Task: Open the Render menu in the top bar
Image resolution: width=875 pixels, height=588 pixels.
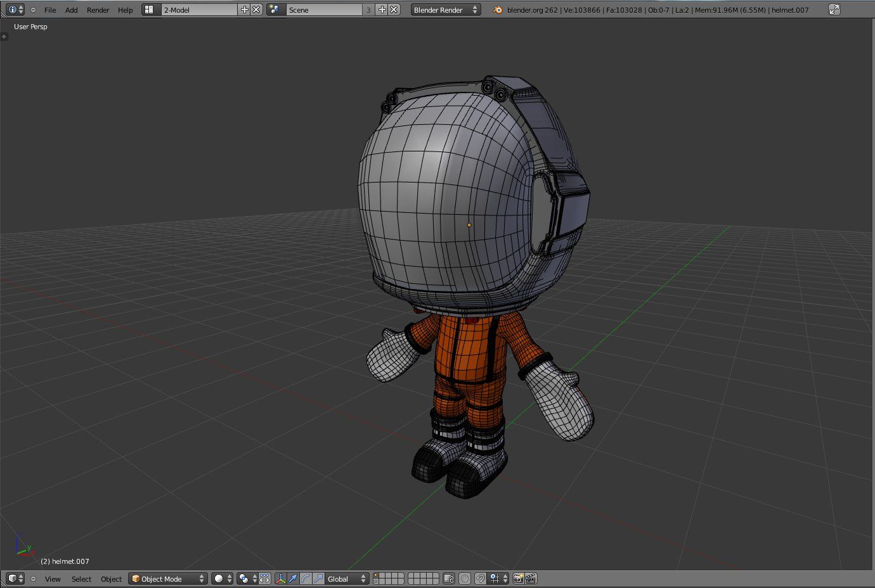Action: pyautogui.click(x=98, y=10)
